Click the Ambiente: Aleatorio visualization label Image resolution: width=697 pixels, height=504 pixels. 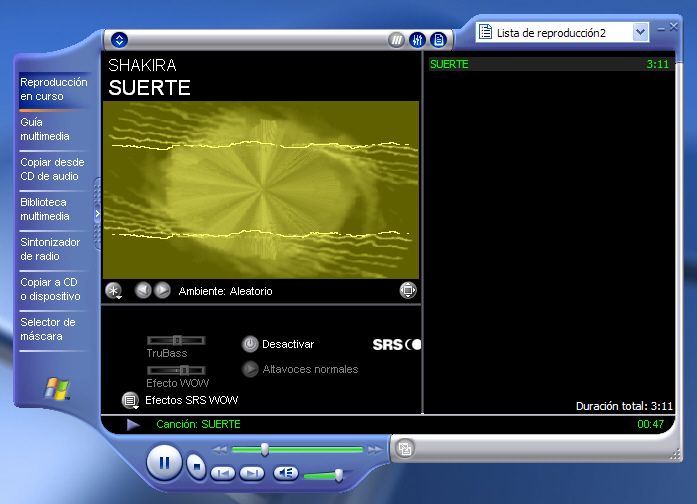[x=225, y=292]
